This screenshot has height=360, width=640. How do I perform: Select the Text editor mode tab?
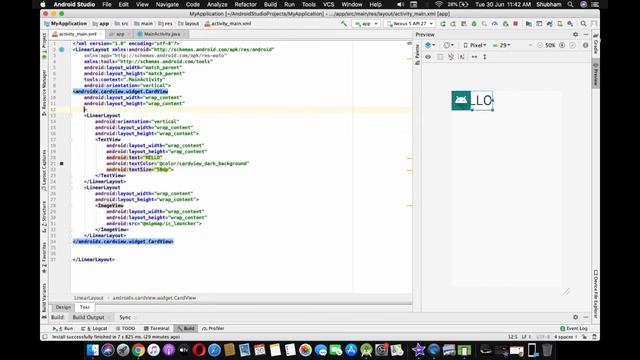coord(84,307)
